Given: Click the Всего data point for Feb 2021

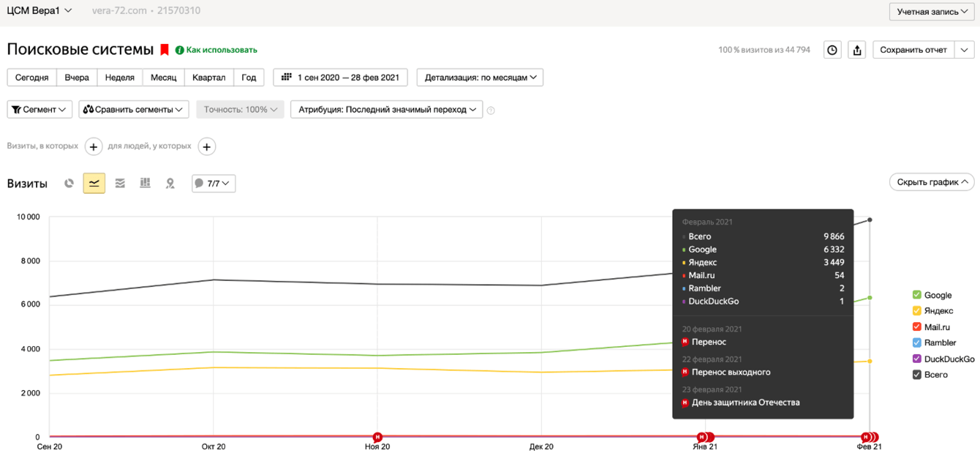Looking at the screenshot, I should 870,220.
